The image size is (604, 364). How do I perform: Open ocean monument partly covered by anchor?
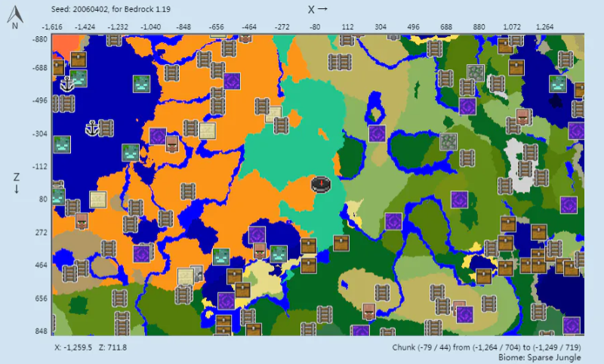79,79
